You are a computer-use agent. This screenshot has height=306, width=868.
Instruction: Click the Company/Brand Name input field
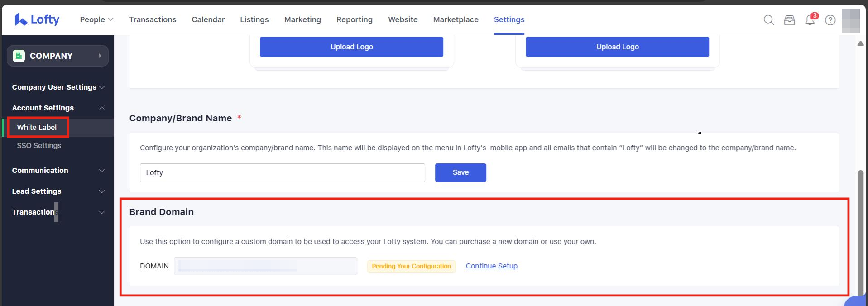282,172
